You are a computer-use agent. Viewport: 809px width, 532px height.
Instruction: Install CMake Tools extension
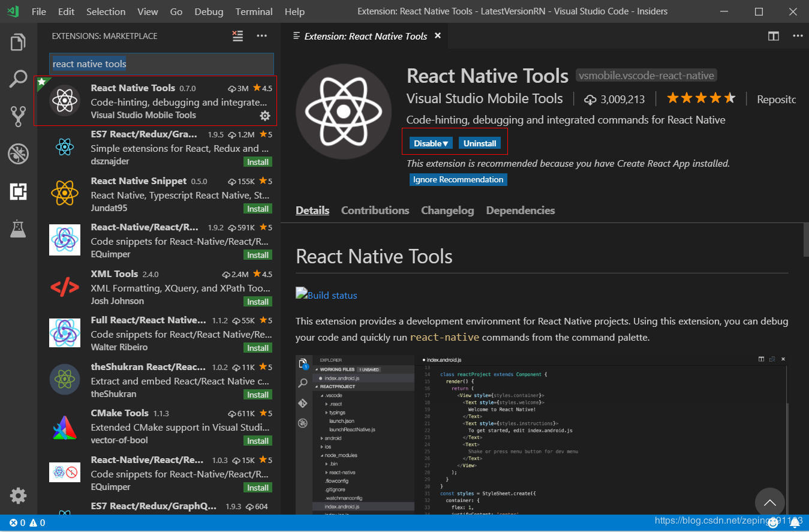258,441
